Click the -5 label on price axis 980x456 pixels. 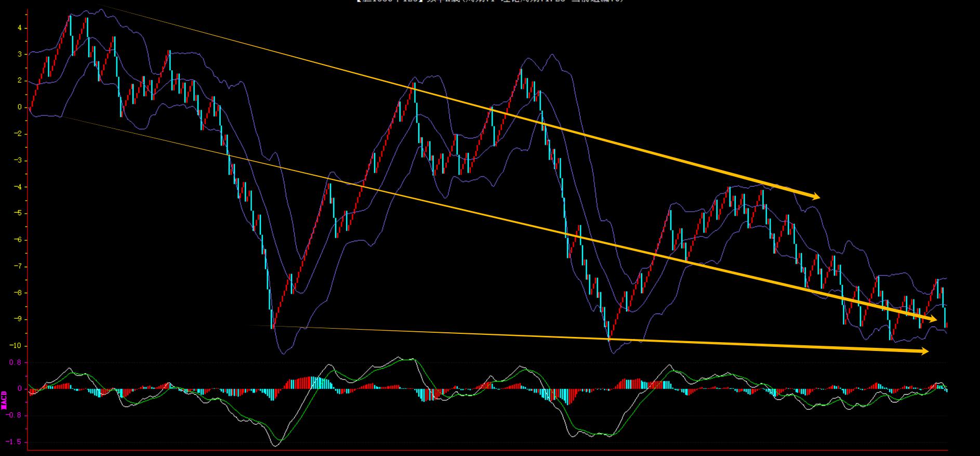tap(18, 214)
